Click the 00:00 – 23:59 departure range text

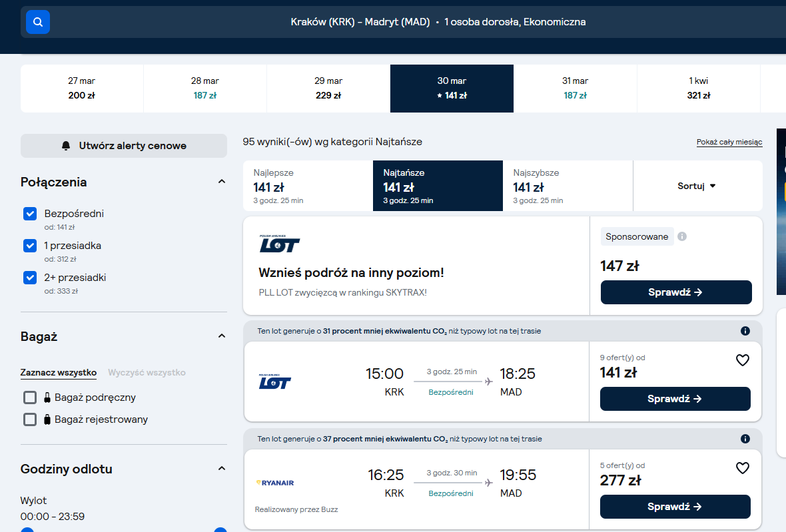[x=52, y=517]
